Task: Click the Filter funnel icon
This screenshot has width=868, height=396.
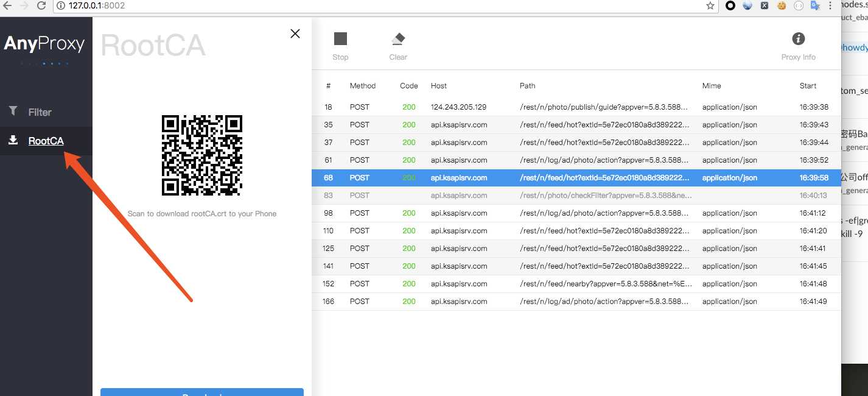Action: [x=13, y=111]
